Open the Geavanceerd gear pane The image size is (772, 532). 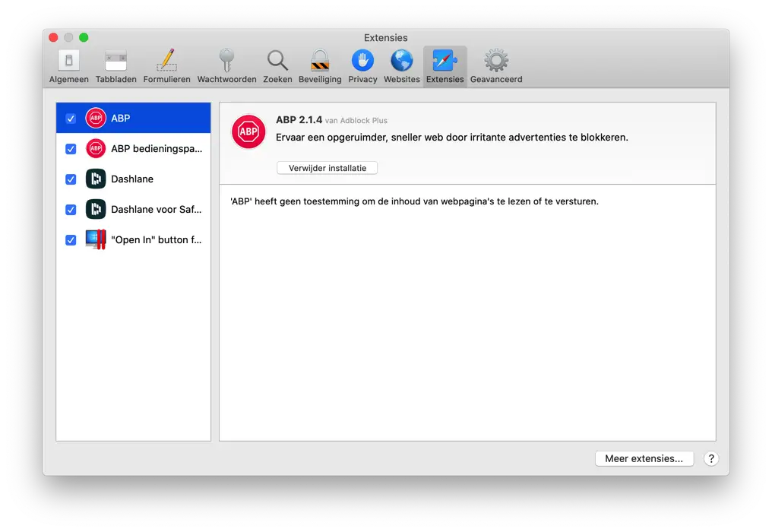click(495, 66)
